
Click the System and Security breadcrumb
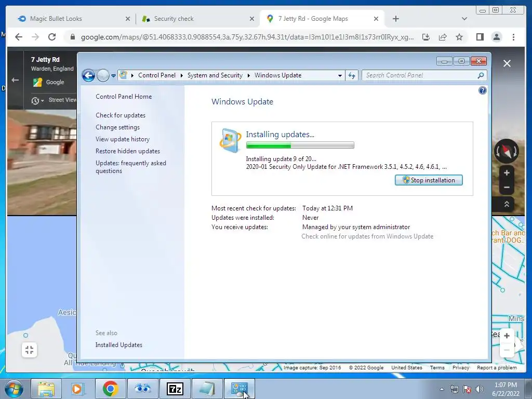point(215,75)
